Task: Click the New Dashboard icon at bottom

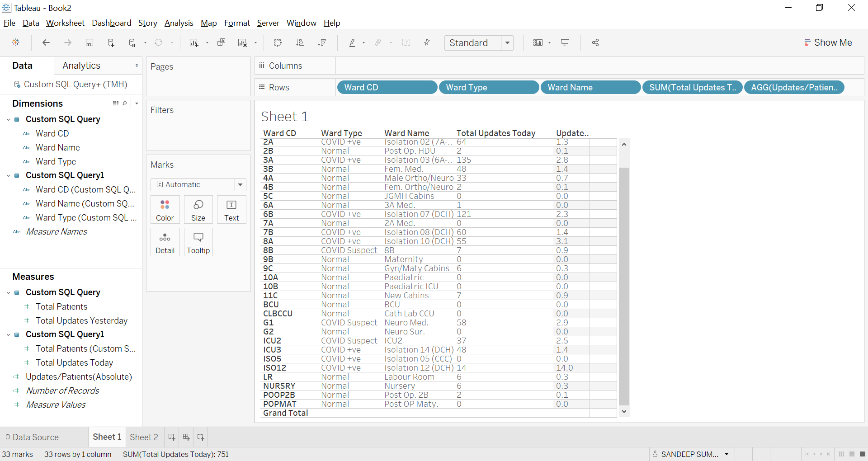Action: pos(186,437)
